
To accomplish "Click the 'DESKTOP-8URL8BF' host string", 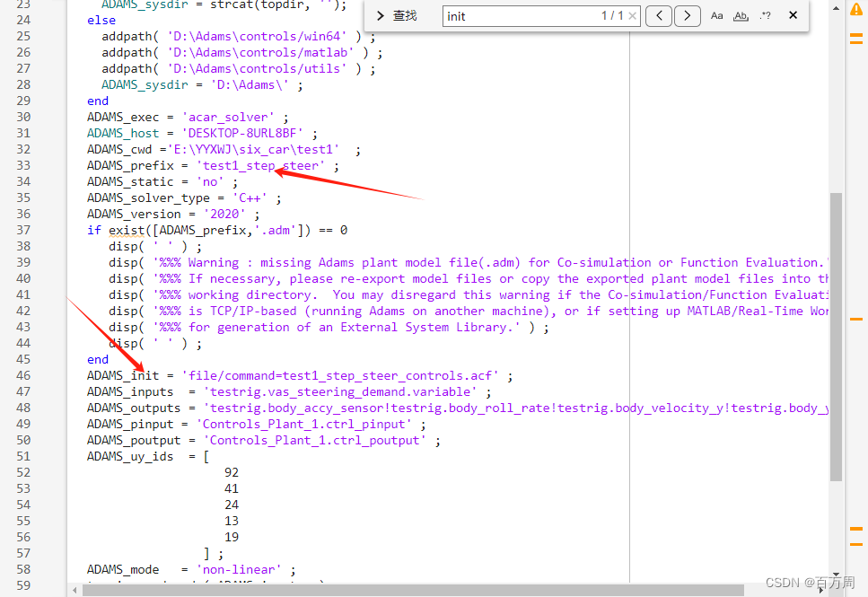I will tap(242, 134).
